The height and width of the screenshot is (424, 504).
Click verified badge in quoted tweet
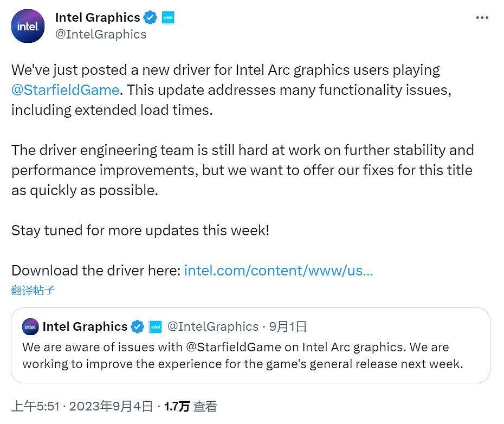point(138,326)
